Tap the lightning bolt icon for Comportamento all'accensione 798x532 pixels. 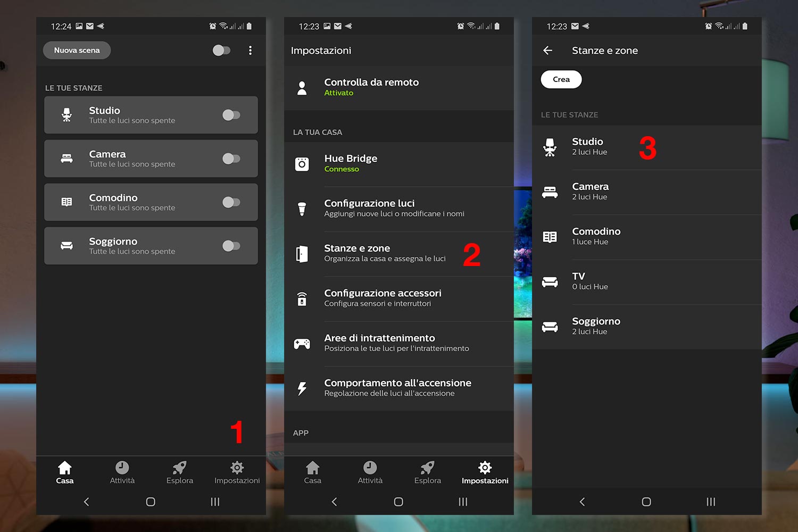pos(302,388)
